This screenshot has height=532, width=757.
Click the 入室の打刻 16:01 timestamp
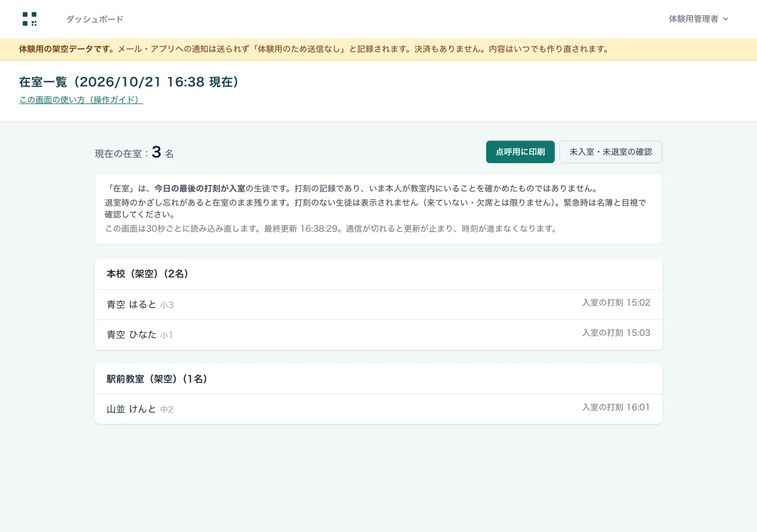[x=616, y=407]
